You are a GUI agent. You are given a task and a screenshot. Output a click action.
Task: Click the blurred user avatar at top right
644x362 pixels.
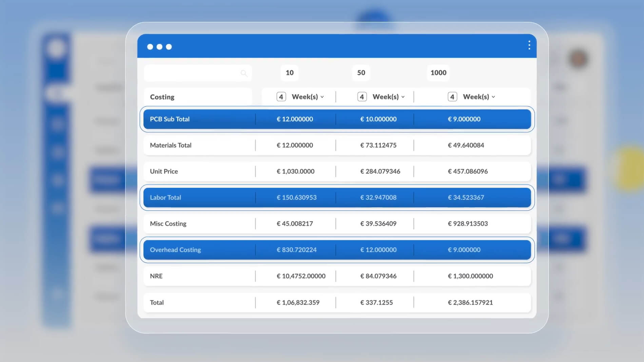click(x=579, y=58)
